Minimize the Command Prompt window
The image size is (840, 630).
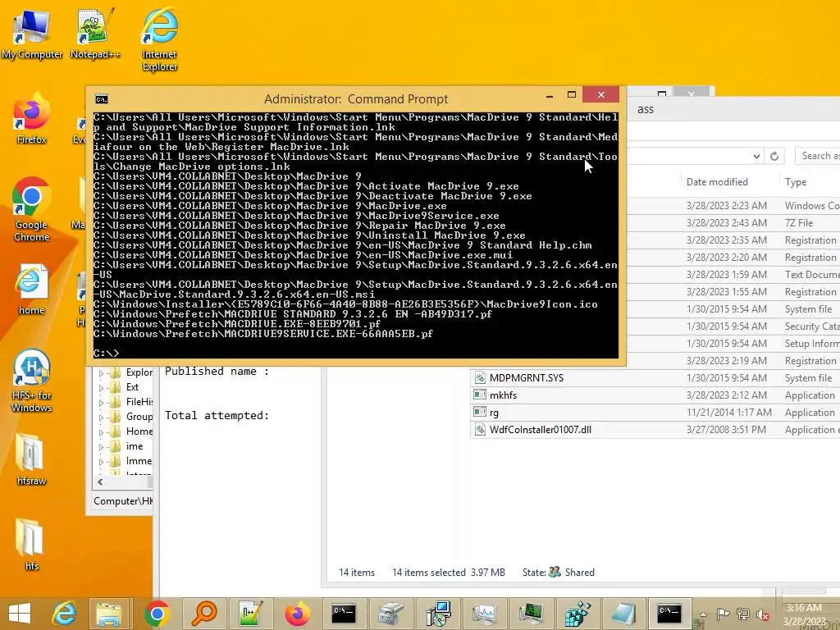[549, 96]
